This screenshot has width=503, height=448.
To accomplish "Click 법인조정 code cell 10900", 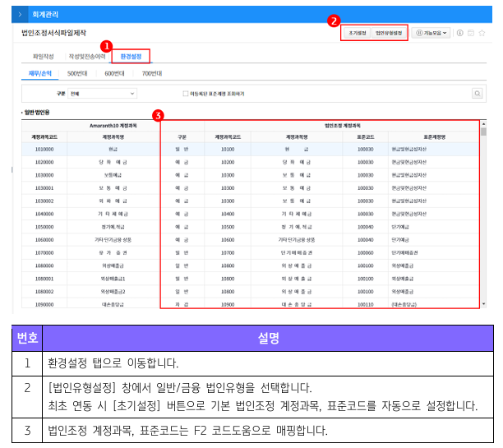I will click(x=228, y=304).
